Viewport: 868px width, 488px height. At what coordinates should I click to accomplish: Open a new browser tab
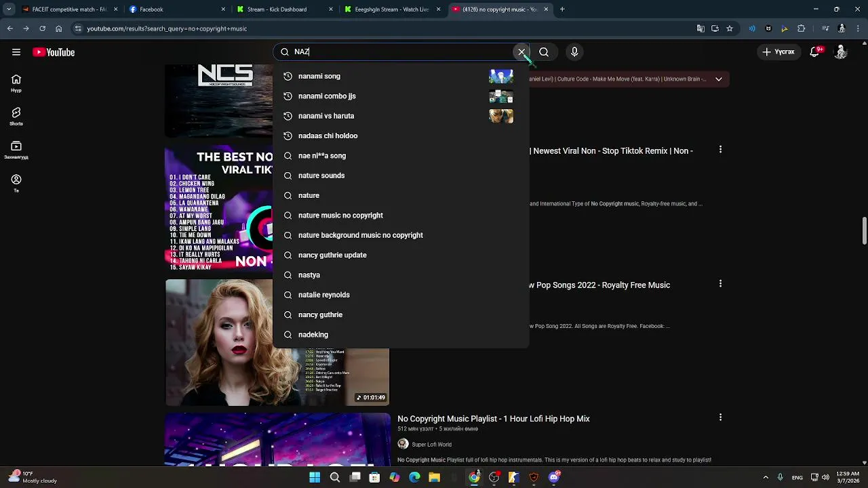click(562, 9)
